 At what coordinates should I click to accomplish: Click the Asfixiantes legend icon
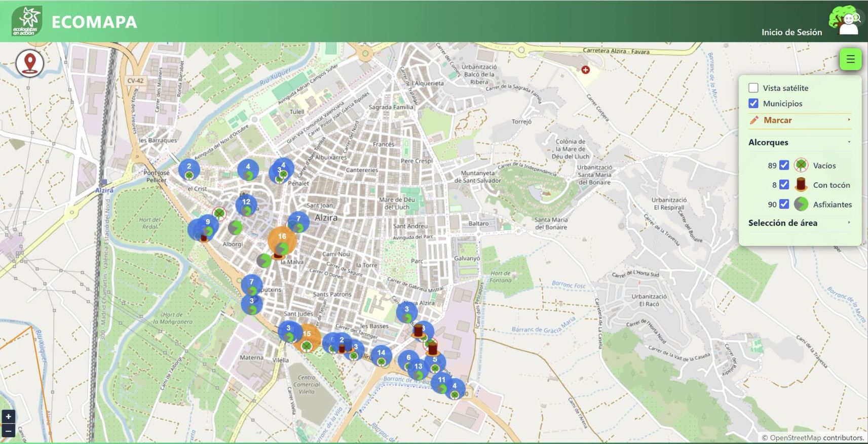tap(801, 204)
